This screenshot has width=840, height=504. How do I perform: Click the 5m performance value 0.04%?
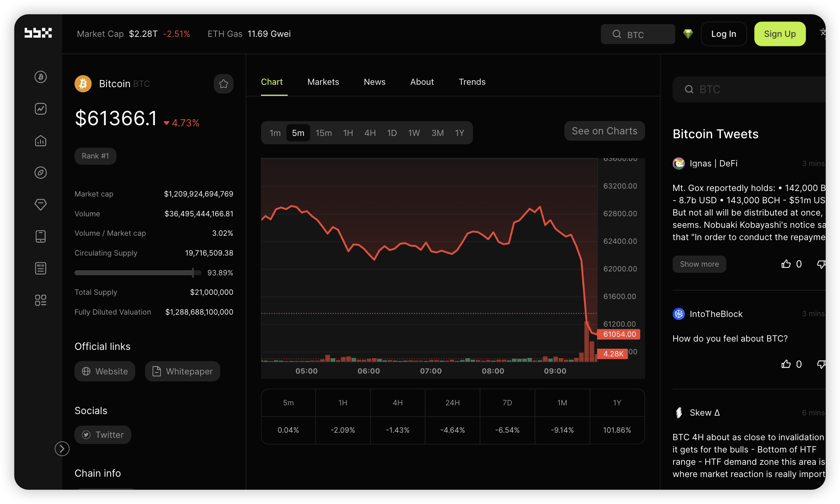[288, 430]
